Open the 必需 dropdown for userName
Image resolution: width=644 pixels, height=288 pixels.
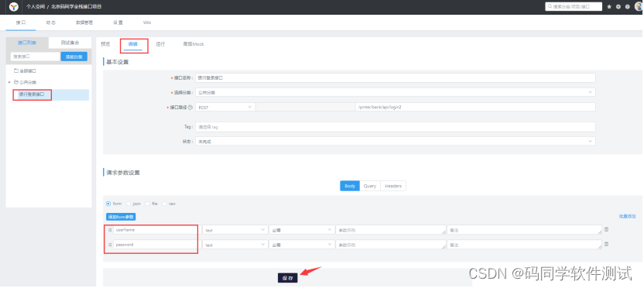point(302,230)
